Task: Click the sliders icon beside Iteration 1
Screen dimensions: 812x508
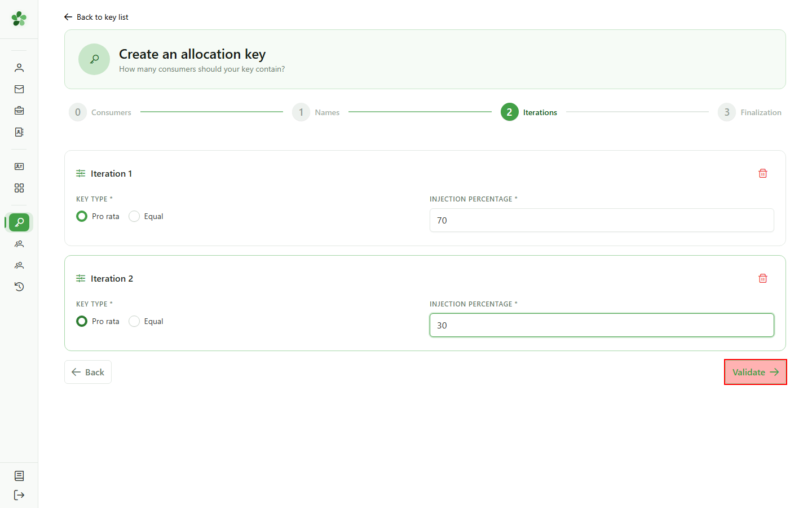Action: [81, 173]
